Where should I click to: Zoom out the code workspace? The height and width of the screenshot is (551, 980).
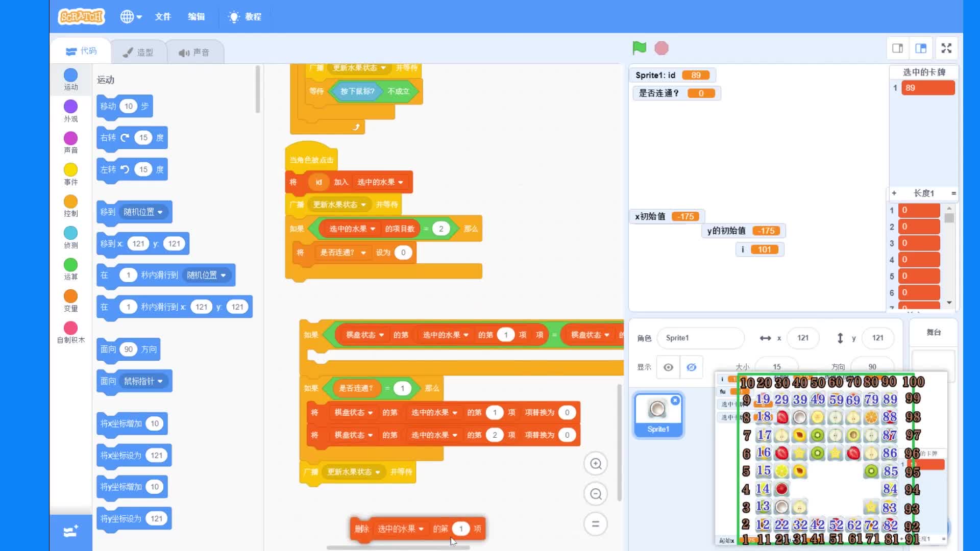coord(596,494)
